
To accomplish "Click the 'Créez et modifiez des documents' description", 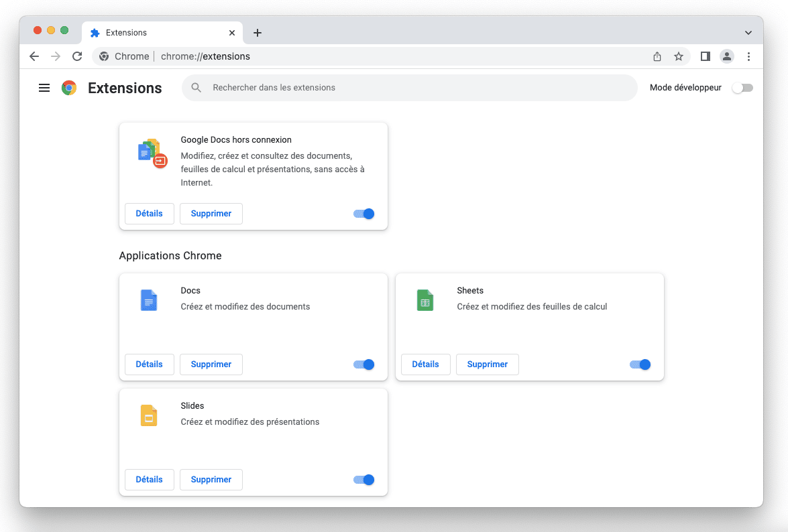I will click(245, 307).
